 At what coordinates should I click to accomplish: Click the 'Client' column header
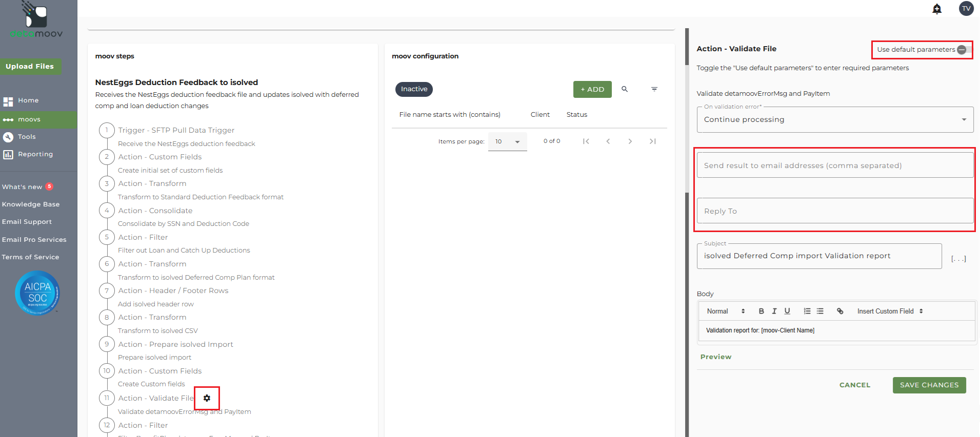[x=540, y=115]
